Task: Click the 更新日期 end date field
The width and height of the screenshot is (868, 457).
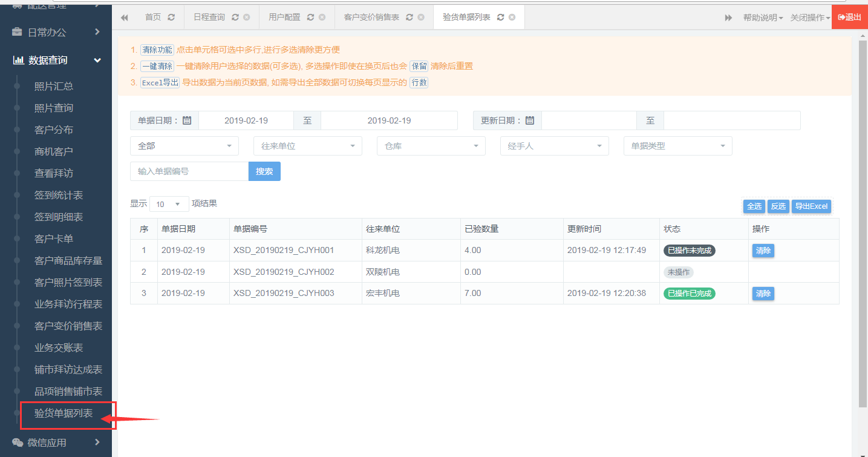Action: (732, 120)
